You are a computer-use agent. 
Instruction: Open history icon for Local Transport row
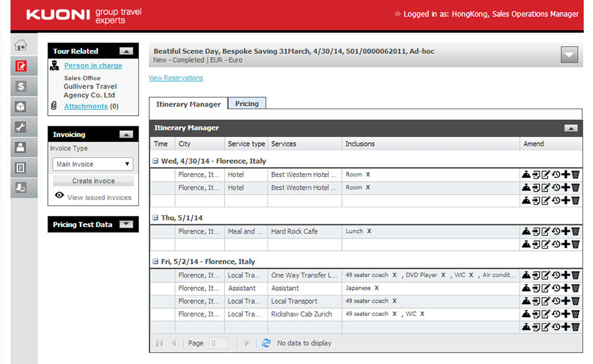555,301
